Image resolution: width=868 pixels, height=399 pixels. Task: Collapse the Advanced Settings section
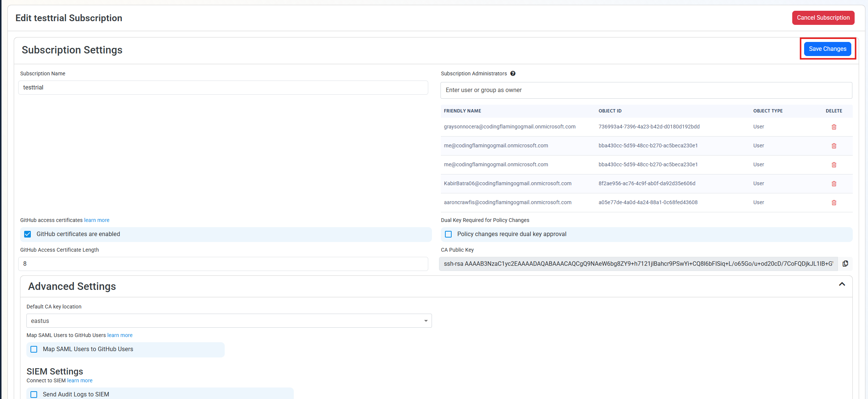click(842, 284)
